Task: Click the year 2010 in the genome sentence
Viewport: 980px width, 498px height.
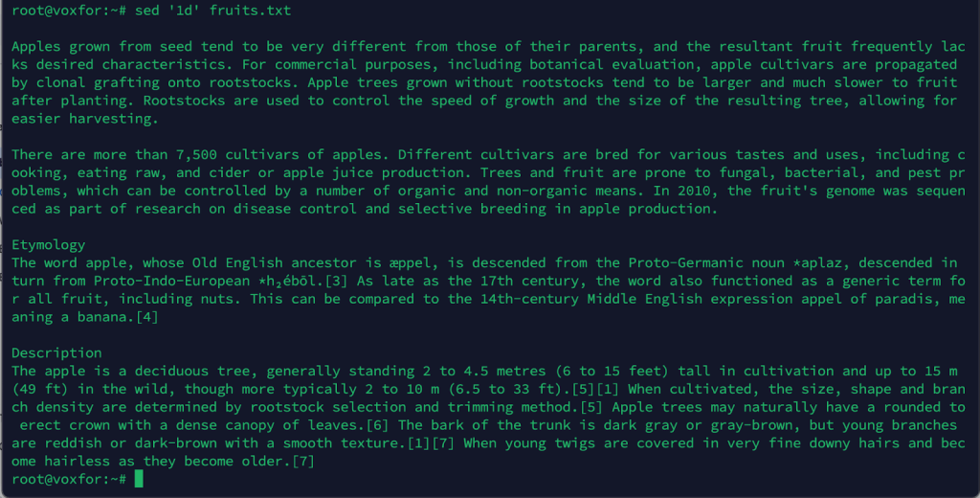Action: click(694, 191)
